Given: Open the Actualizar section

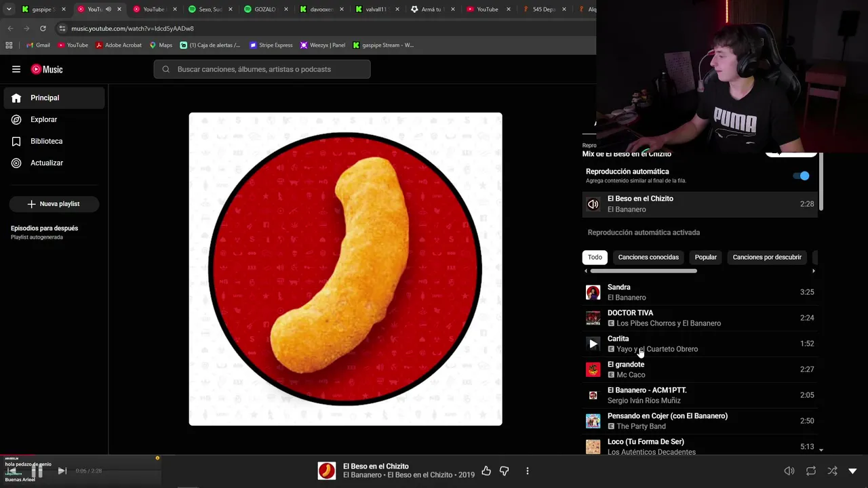Looking at the screenshot, I should pos(54,163).
